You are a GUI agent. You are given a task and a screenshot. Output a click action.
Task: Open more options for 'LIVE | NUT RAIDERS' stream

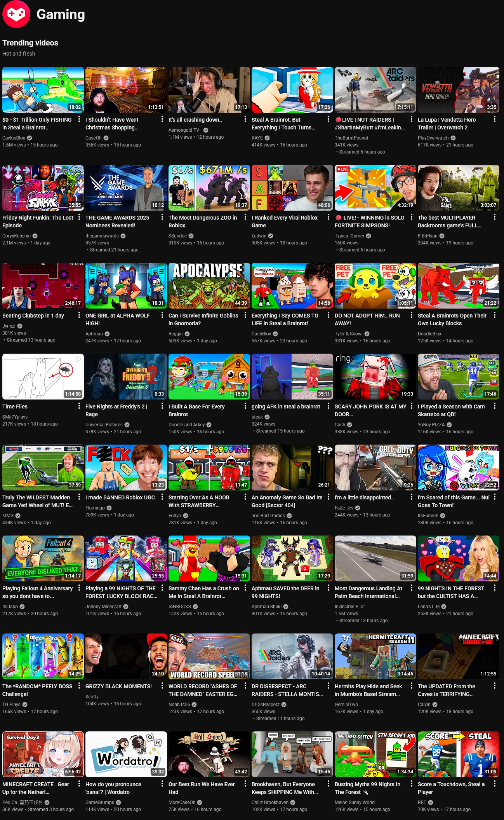pos(412,119)
